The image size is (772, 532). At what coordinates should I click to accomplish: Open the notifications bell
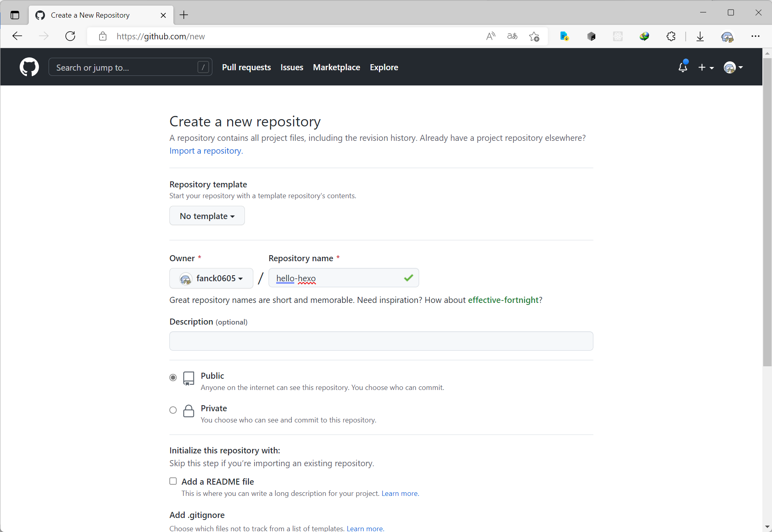(682, 67)
